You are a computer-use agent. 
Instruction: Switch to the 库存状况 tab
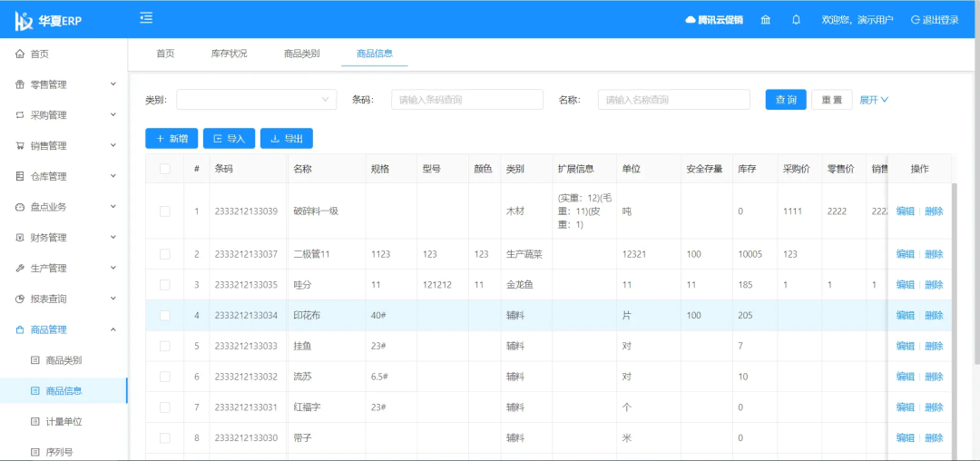tap(230, 54)
